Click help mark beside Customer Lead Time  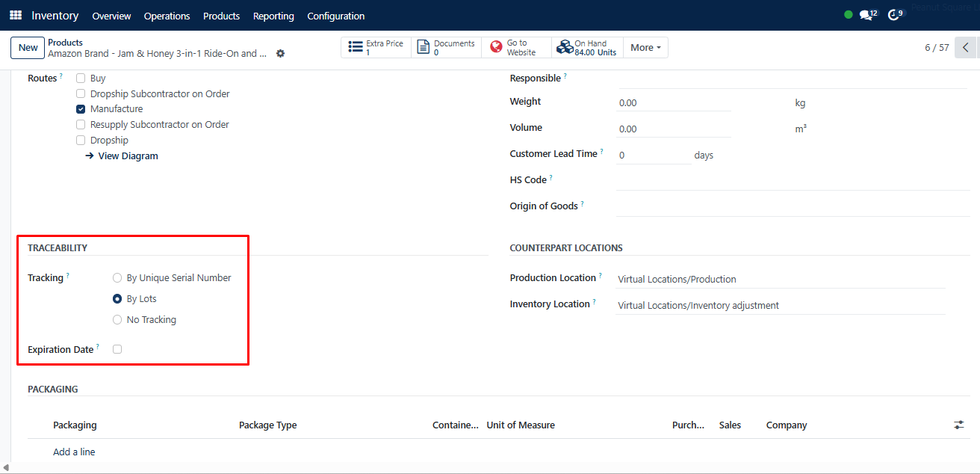(x=601, y=151)
